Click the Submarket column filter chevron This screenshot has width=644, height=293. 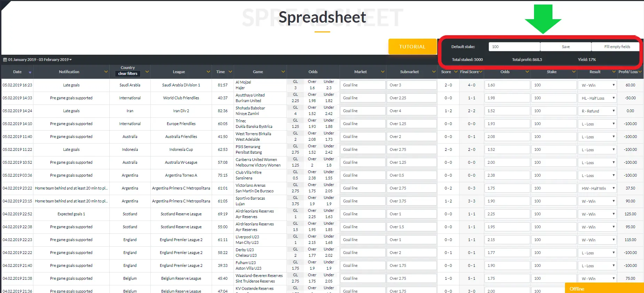(434, 72)
